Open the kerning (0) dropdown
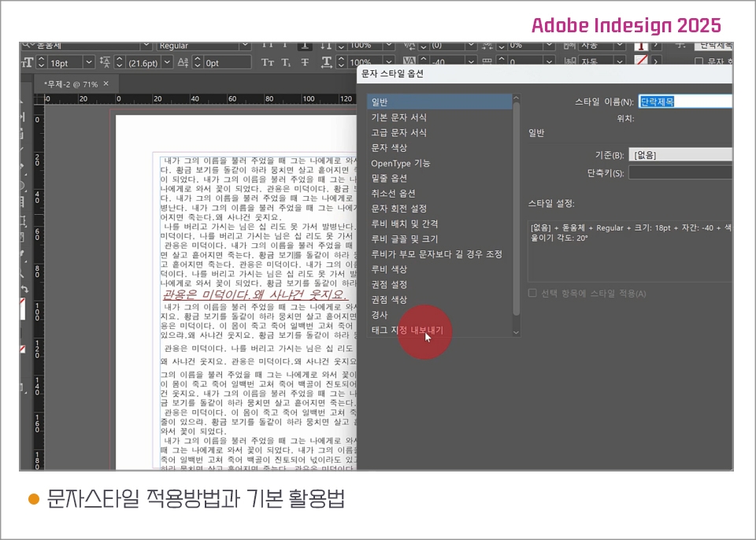Viewport: 756px width, 540px height. 471,46
